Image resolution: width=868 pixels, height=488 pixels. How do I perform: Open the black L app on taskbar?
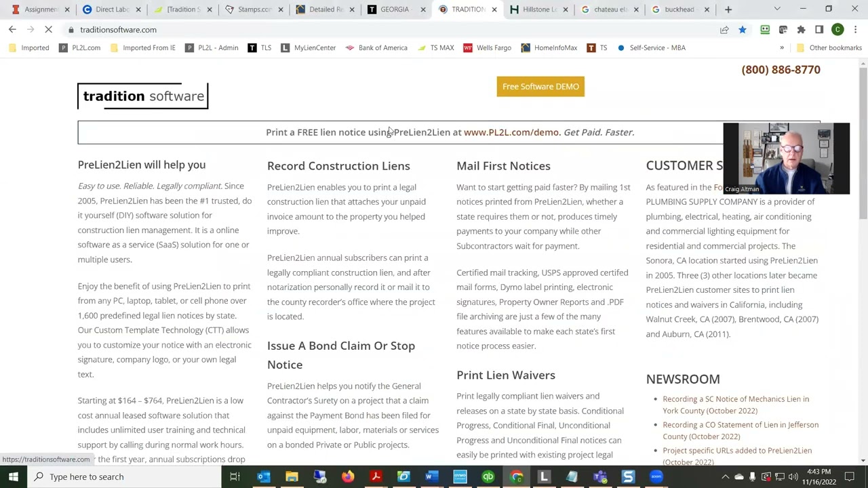[544, 476]
